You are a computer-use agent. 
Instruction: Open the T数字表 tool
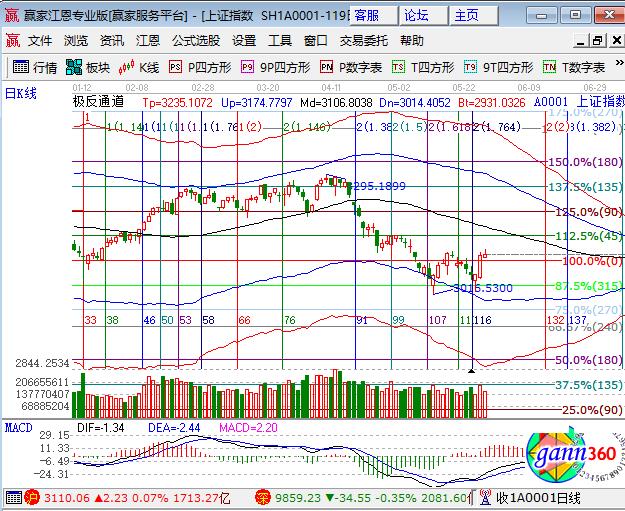[574, 67]
